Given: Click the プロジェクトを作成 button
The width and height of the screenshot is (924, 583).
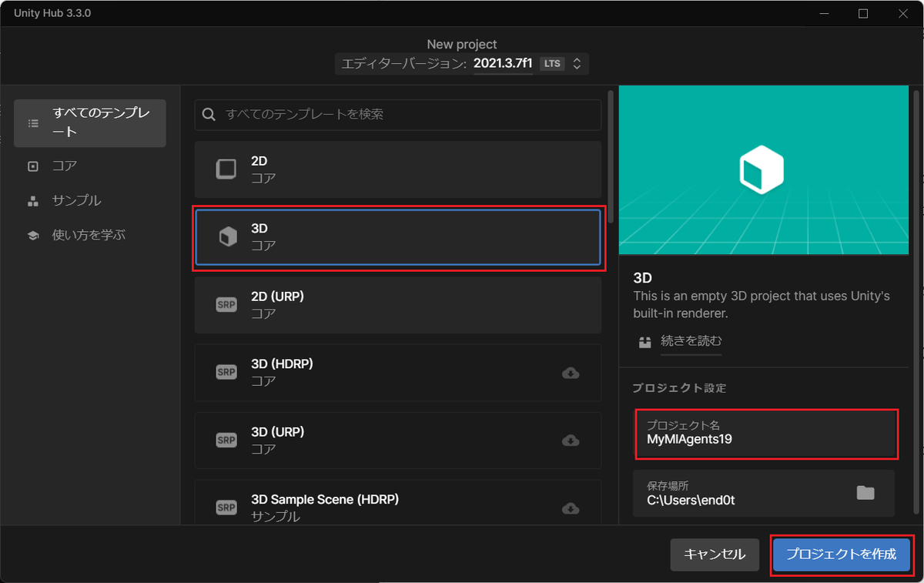Looking at the screenshot, I should pos(842,555).
